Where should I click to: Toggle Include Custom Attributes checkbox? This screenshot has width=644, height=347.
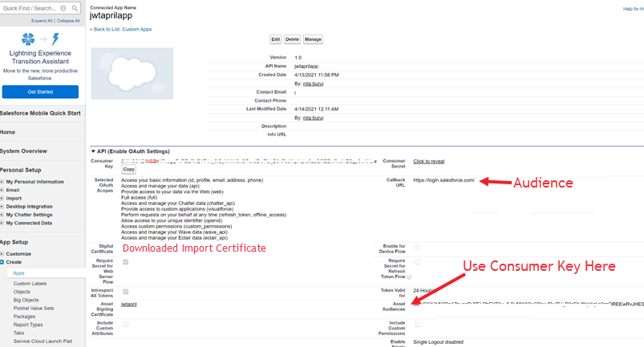point(126,325)
